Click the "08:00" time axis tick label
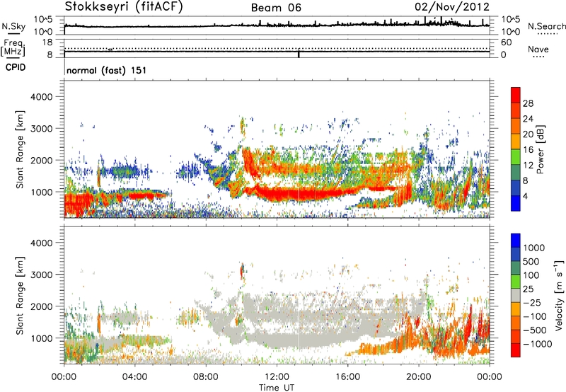 [x=206, y=377]
